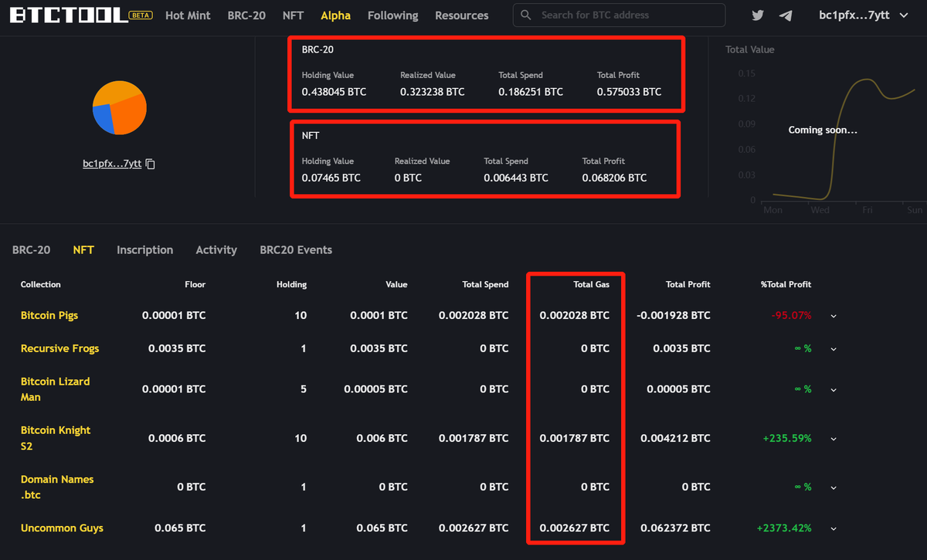Open the Twitter icon link

coord(758,15)
